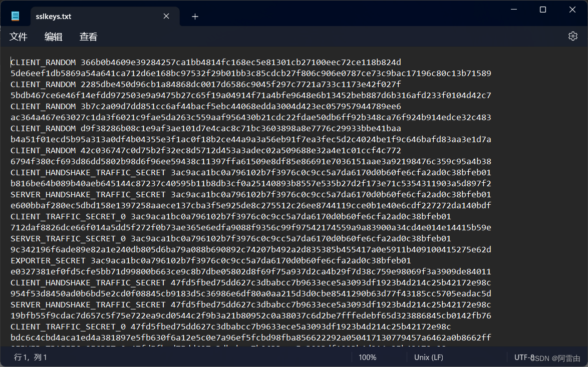Click line starting 6794f380cf693d86

point(251,162)
